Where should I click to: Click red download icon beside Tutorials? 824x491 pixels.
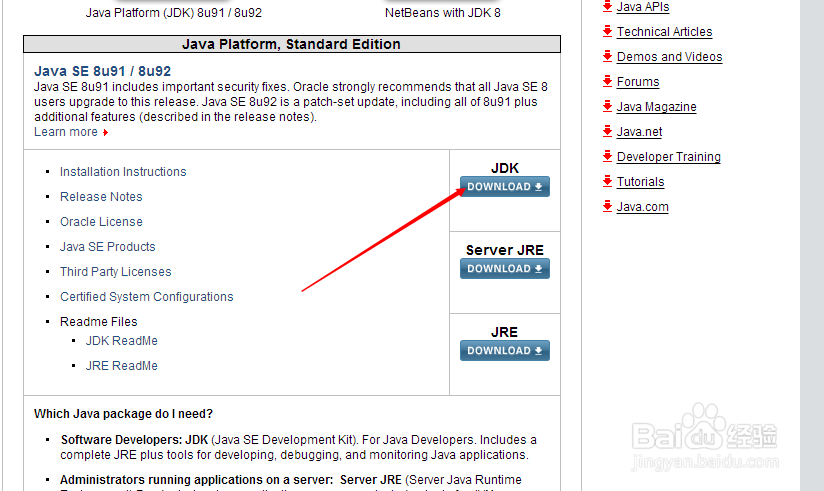click(607, 181)
